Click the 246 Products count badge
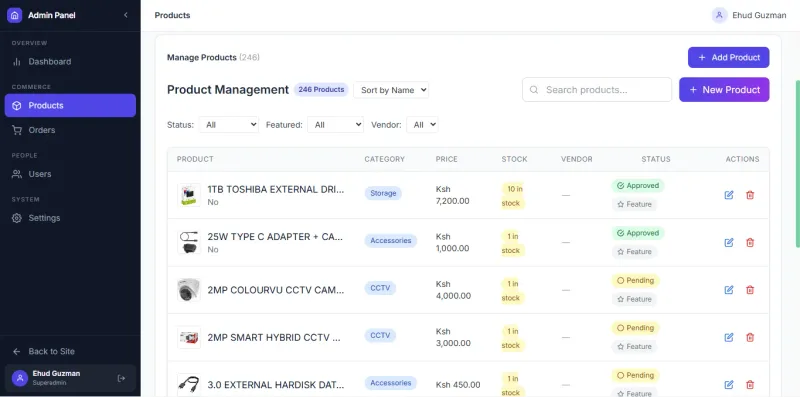This screenshot has height=397, width=800. 321,89
